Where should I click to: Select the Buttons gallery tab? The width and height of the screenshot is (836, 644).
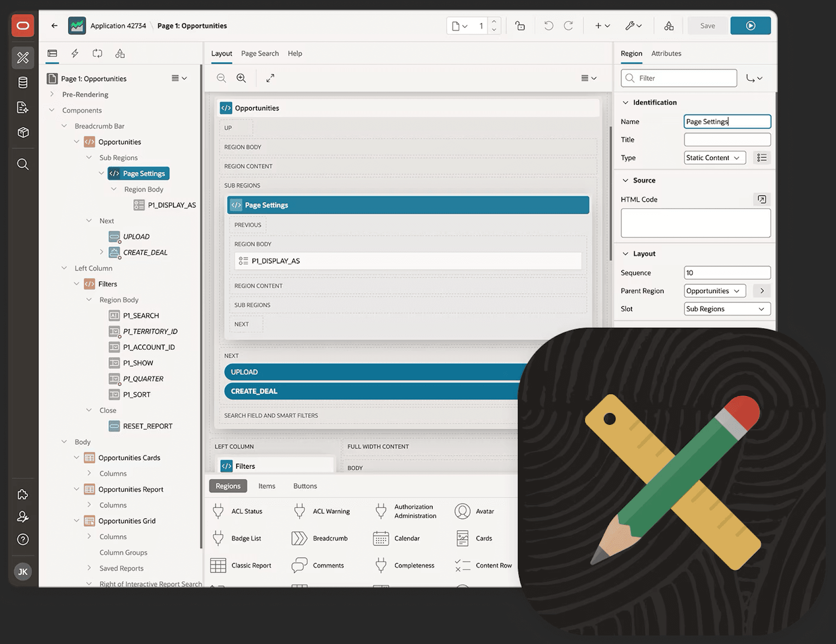[305, 486]
